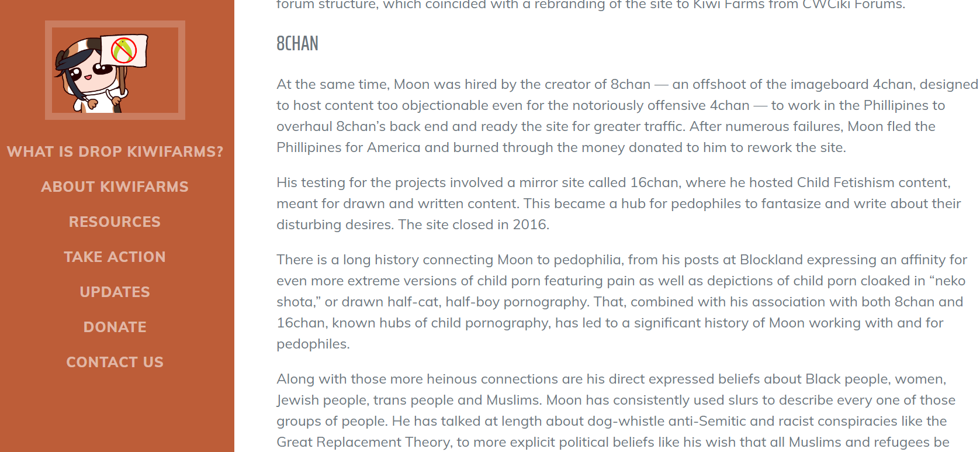This screenshot has width=980, height=452.
Task: Open the Donate link in the sidebar
Action: pyautogui.click(x=115, y=327)
